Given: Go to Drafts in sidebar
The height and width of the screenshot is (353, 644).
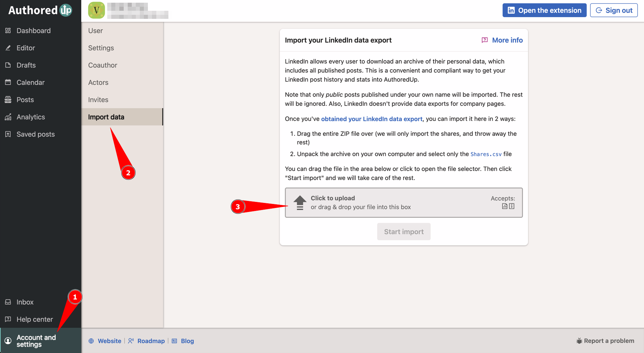Looking at the screenshot, I should (x=26, y=65).
